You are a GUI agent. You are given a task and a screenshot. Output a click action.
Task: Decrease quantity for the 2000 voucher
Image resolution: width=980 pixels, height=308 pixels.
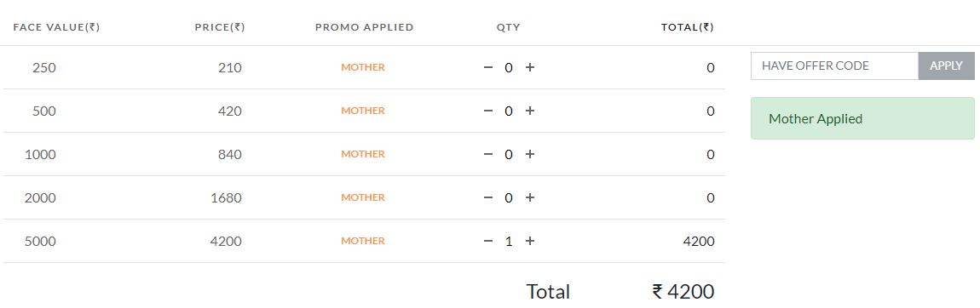[x=488, y=197]
